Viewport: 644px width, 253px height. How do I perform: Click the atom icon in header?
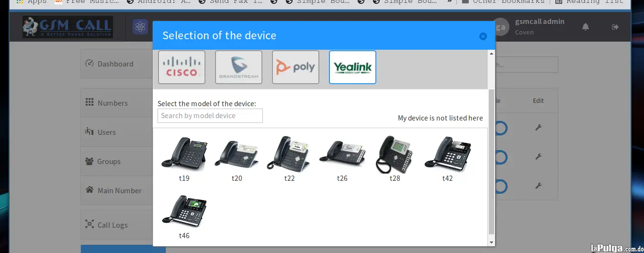pos(140,27)
